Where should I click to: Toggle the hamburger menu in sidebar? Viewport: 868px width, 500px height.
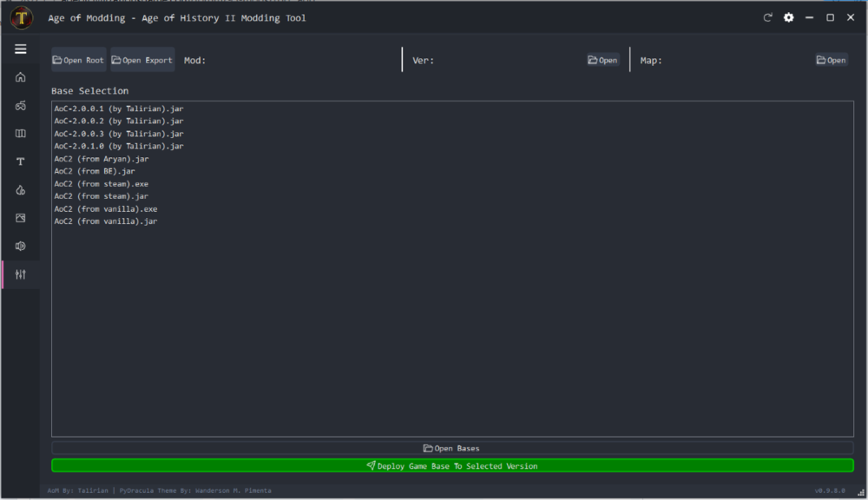21,49
